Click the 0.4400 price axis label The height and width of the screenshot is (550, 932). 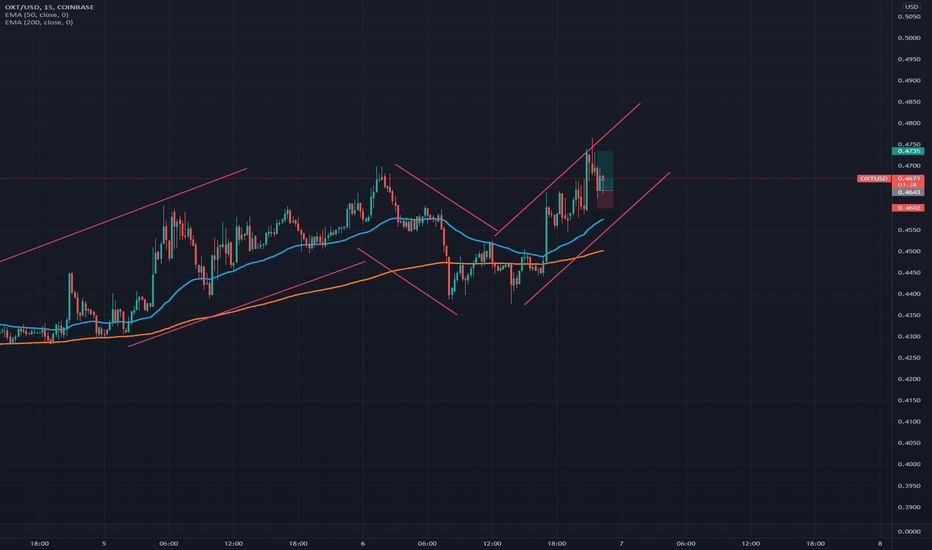[909, 294]
